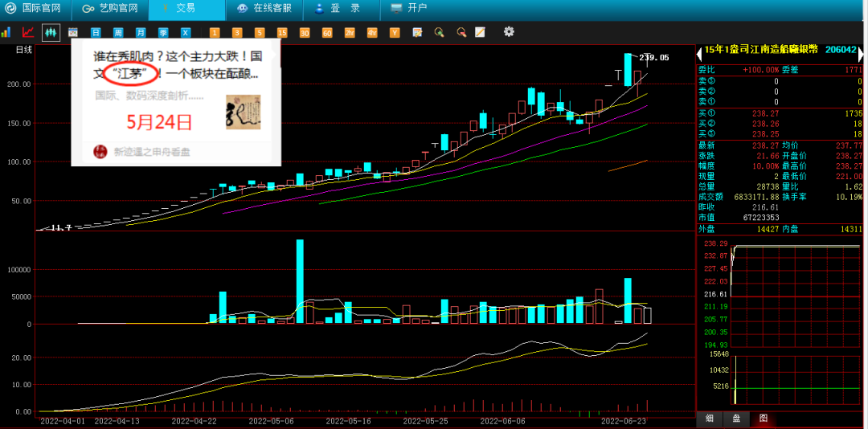Select the 3-minute chart button

pos(237,33)
